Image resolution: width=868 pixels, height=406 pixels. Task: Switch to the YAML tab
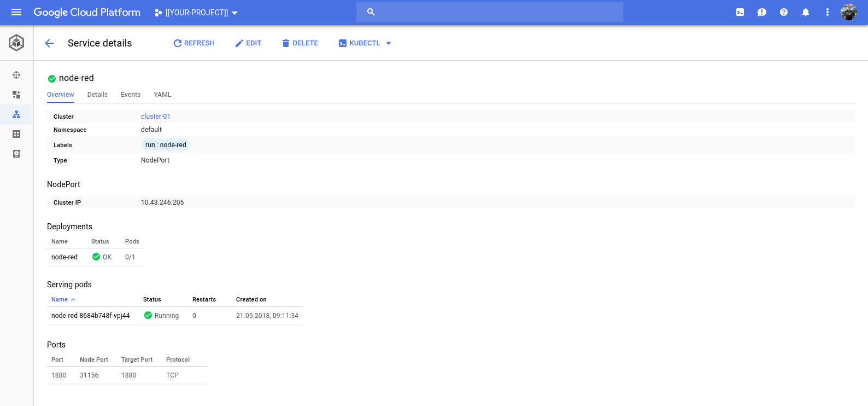click(162, 95)
